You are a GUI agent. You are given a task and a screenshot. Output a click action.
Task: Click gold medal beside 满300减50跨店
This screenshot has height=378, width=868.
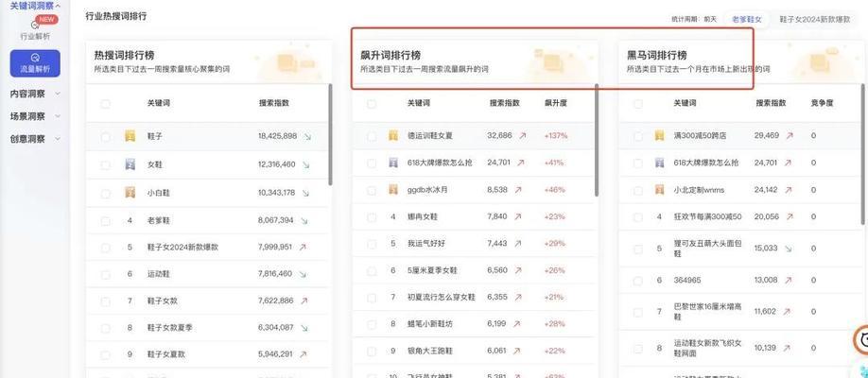pyautogui.click(x=659, y=135)
